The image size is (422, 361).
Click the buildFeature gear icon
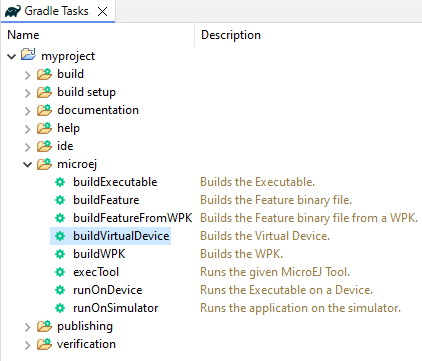pos(60,200)
